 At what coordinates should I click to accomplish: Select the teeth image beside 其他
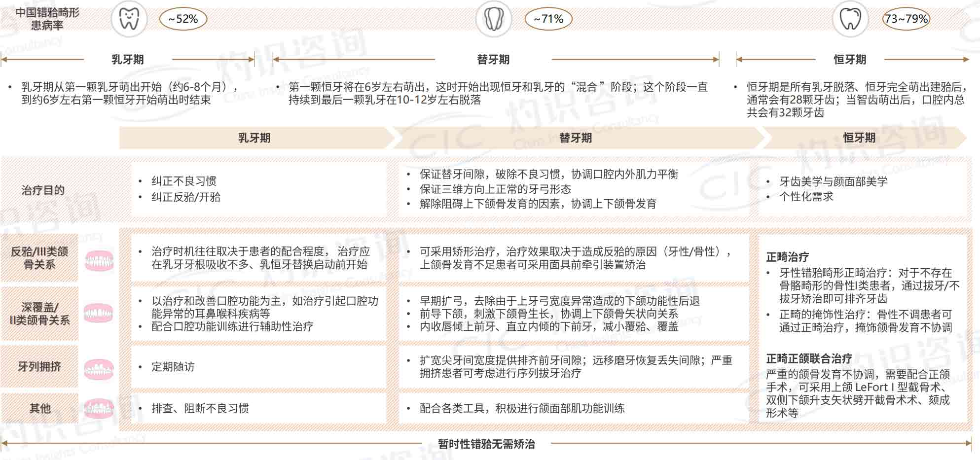pyautogui.click(x=99, y=408)
